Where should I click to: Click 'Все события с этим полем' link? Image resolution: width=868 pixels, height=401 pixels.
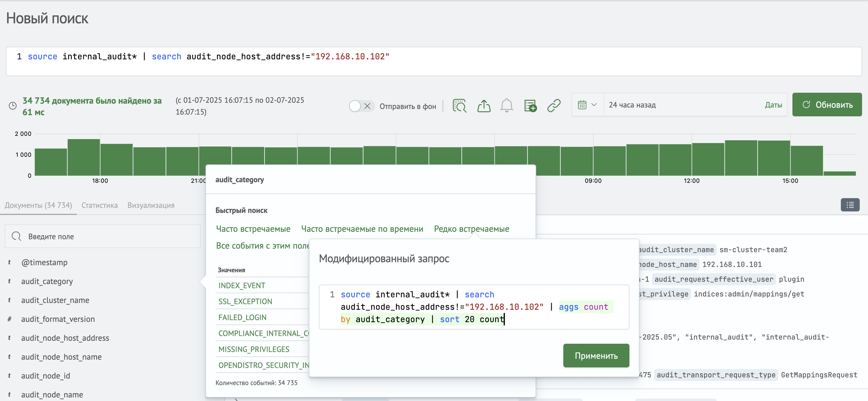tap(263, 246)
